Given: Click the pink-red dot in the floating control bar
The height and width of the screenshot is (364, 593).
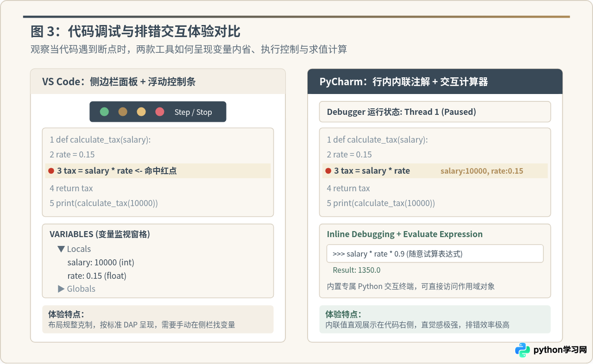Looking at the screenshot, I should click(x=160, y=112).
